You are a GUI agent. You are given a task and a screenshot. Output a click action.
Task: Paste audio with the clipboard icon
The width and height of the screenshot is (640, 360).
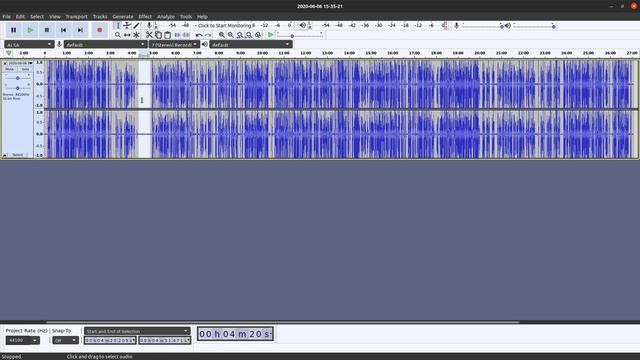[x=167, y=35]
